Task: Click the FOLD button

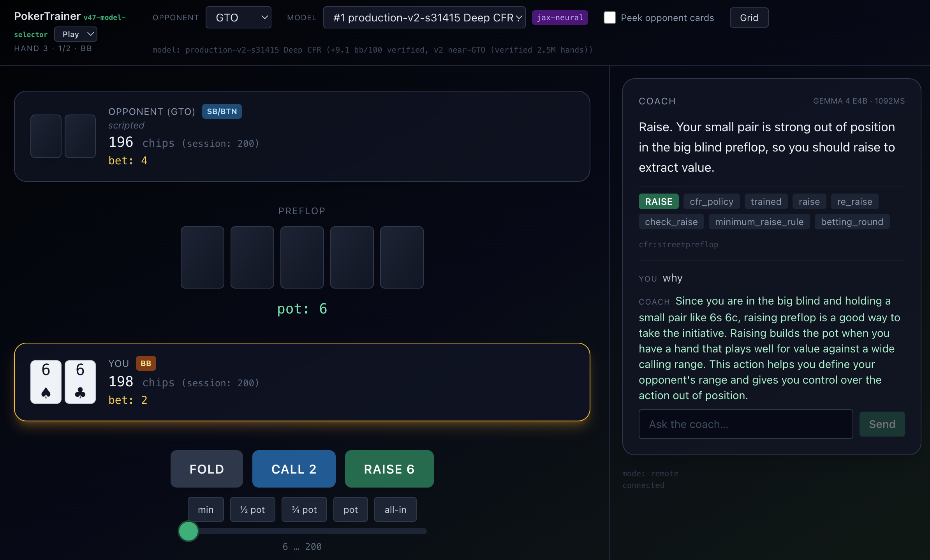Action: (x=207, y=469)
